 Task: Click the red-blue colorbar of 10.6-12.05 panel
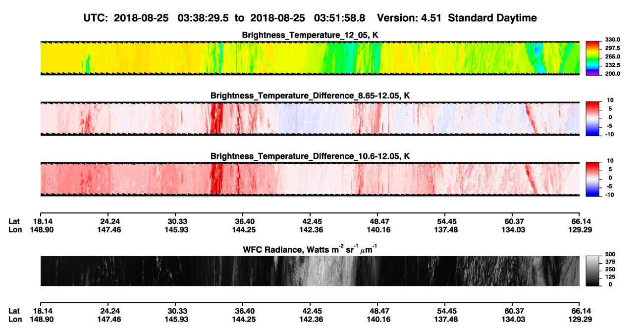(592, 179)
